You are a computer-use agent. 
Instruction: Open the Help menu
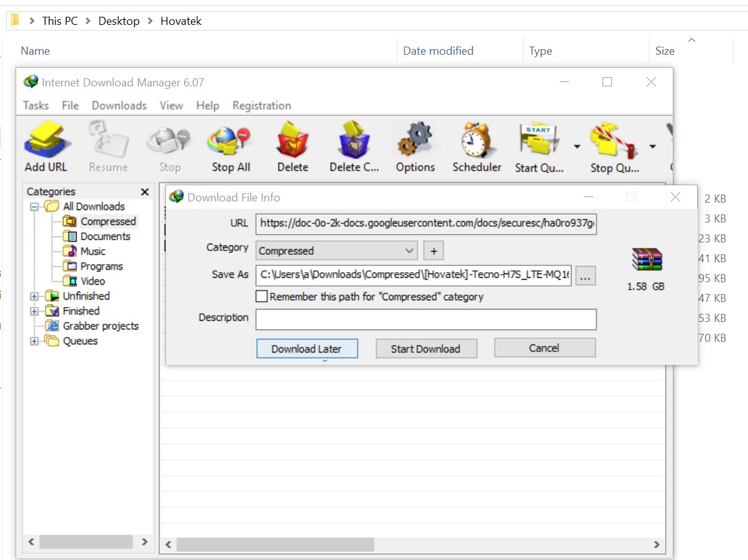(208, 106)
